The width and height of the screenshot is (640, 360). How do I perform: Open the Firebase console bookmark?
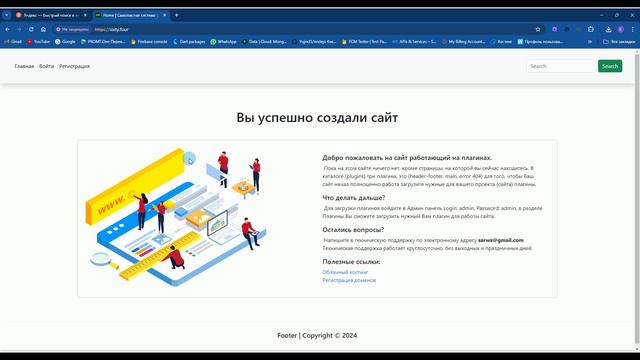[x=149, y=42]
